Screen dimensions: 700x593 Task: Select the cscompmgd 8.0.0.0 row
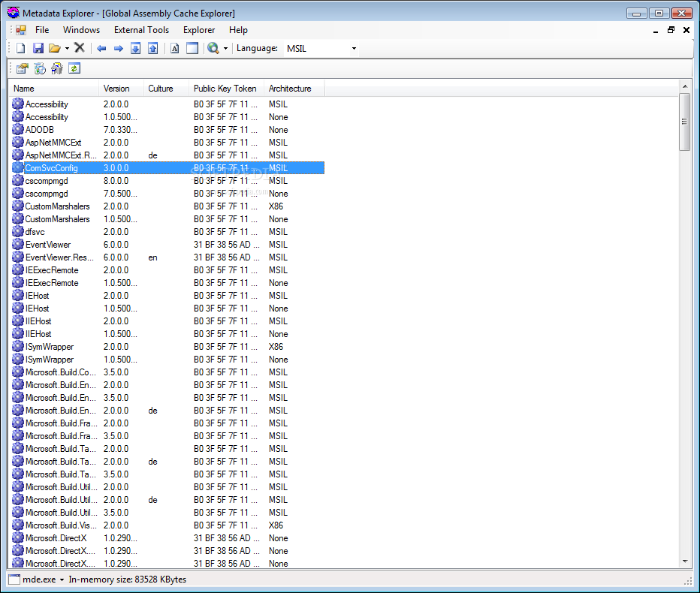click(x=167, y=181)
